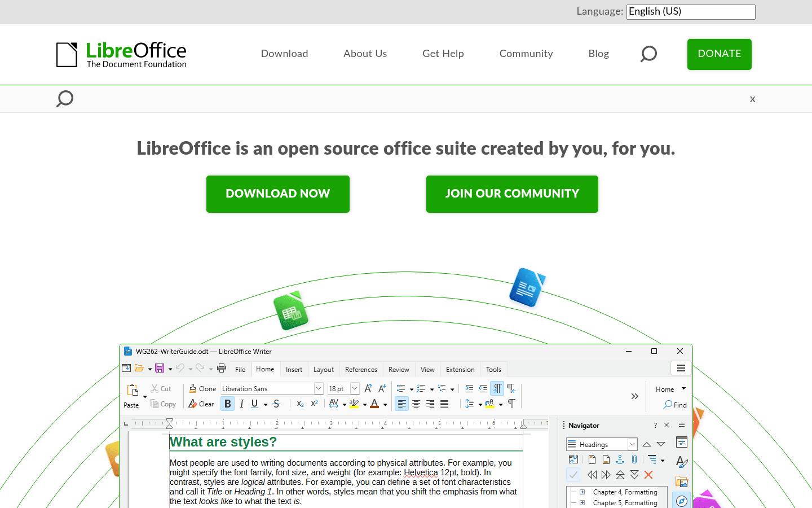Click the Justified alignment icon
The image size is (812, 508).
tap(444, 404)
